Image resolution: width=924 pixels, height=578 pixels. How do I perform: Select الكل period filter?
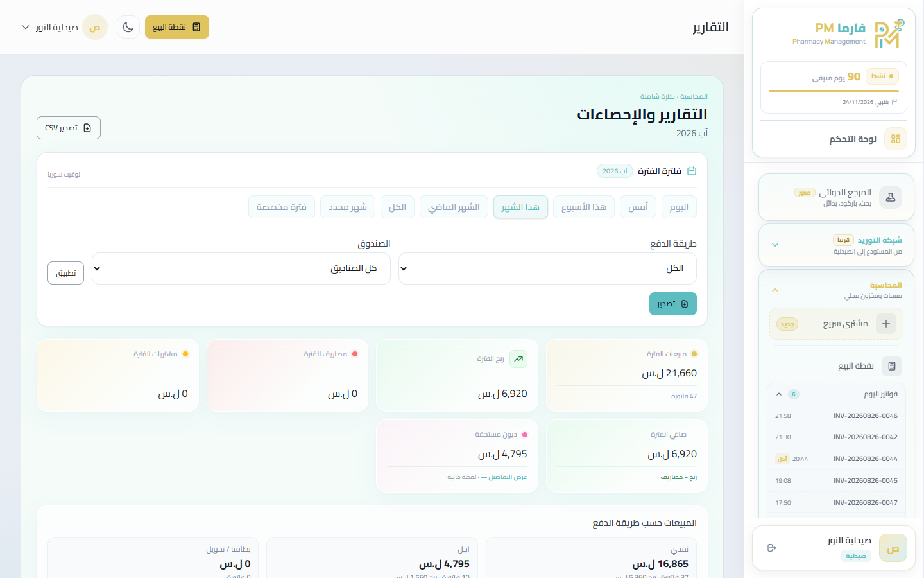click(x=397, y=207)
